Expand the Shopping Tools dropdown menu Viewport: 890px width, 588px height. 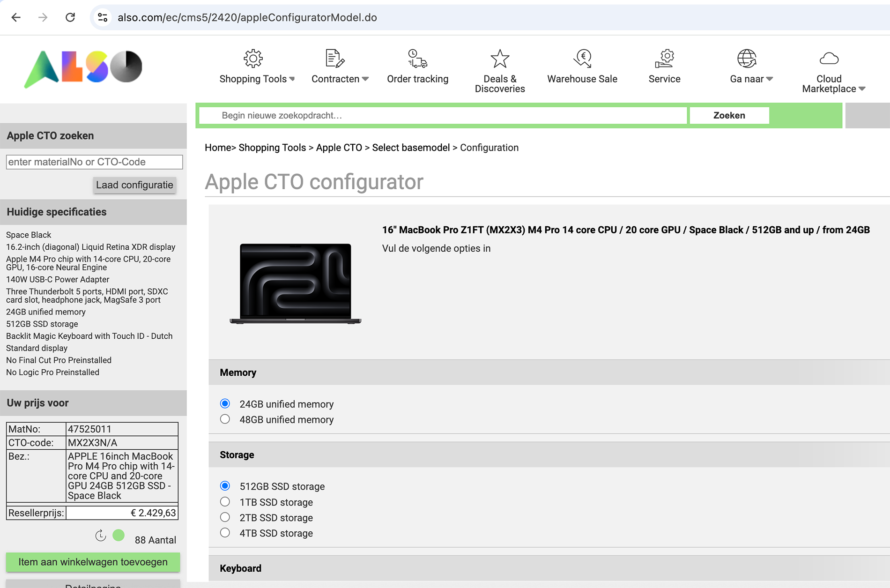click(292, 79)
